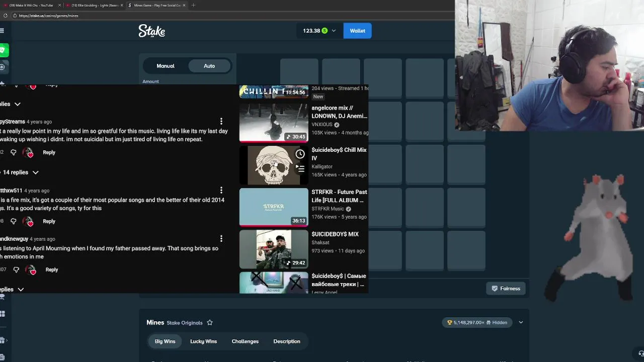Open the Stake sidebar hamburger menu
The width and height of the screenshot is (644, 362).
2,31
